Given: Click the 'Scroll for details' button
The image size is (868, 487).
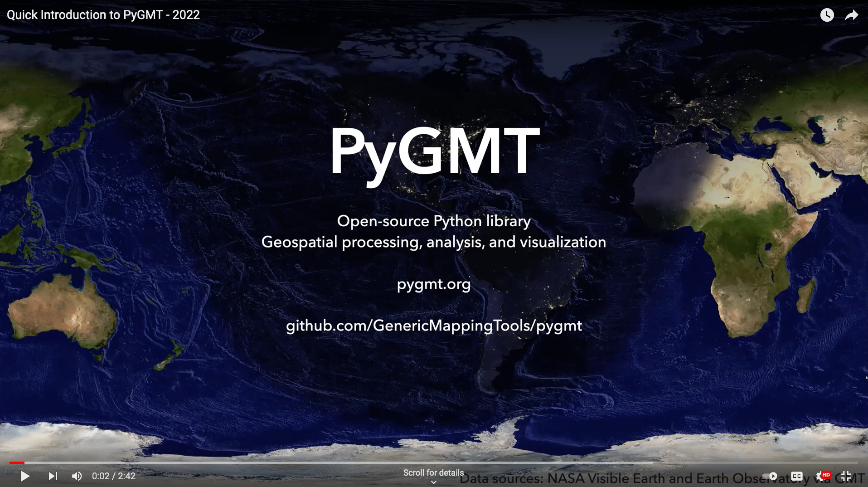Looking at the screenshot, I should coord(433,472).
